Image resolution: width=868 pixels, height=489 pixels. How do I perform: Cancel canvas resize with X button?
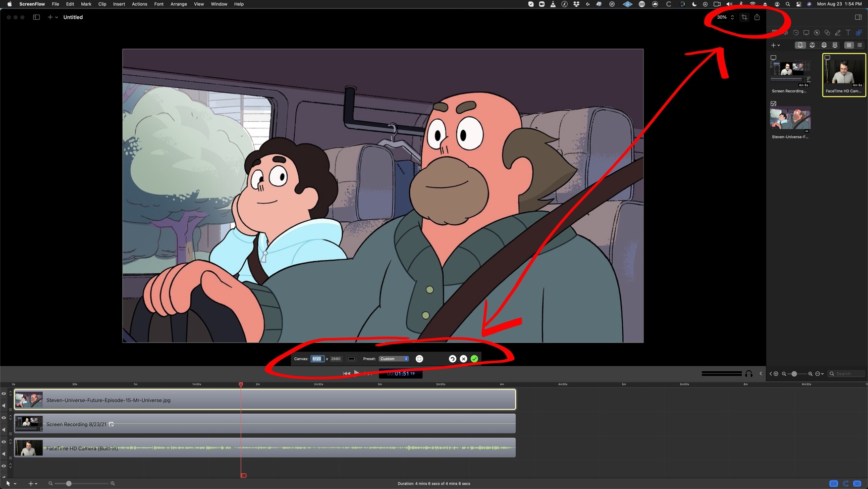[x=463, y=359]
